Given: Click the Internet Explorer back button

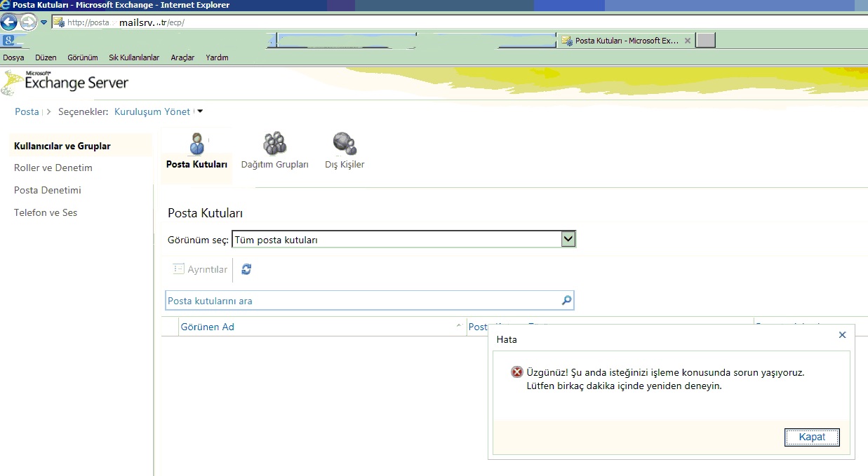Looking at the screenshot, I should point(9,22).
